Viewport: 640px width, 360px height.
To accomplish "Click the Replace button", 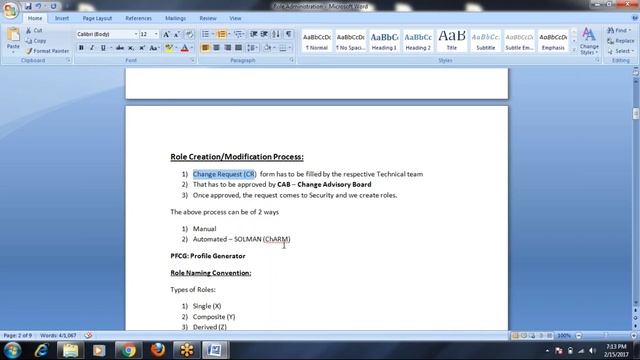I will (x=620, y=41).
